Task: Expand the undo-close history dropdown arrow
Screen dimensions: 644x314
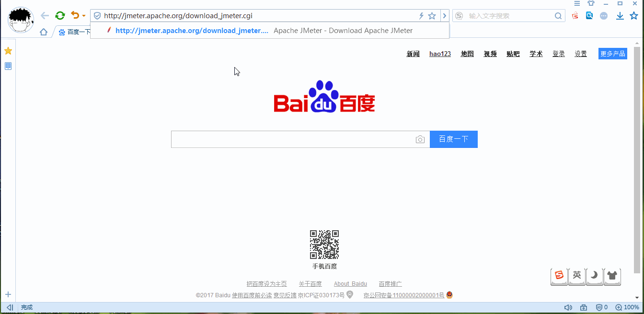Action: tap(84, 16)
